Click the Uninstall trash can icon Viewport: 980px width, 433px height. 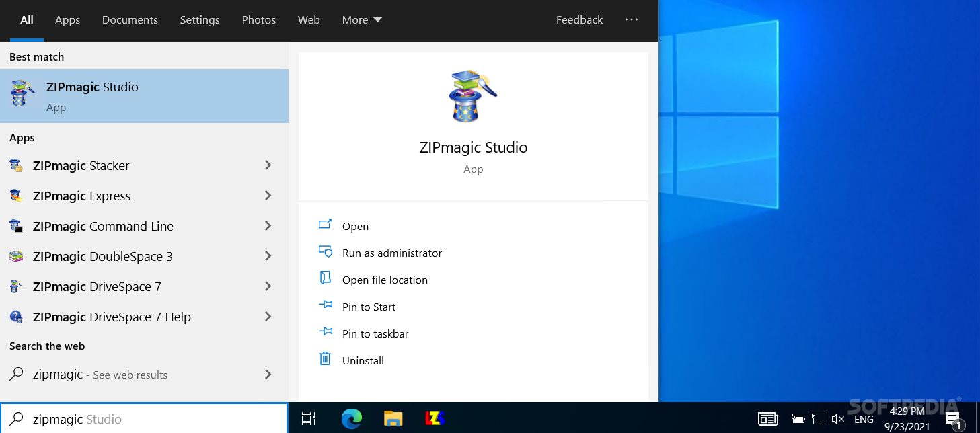tap(326, 359)
